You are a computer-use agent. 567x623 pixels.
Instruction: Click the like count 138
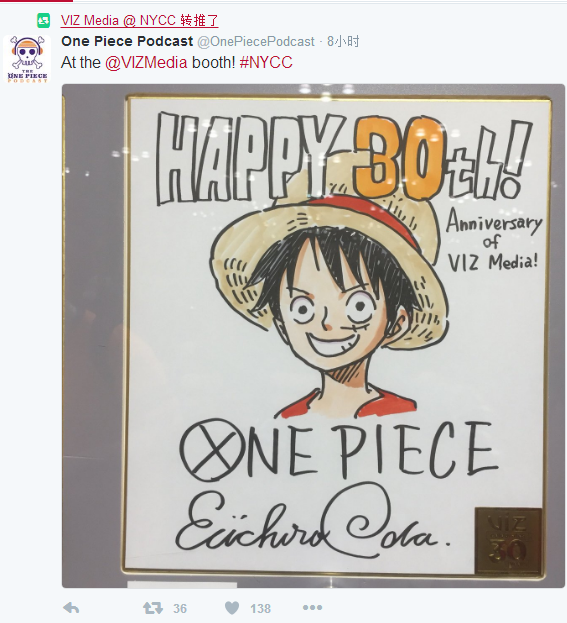click(261, 608)
